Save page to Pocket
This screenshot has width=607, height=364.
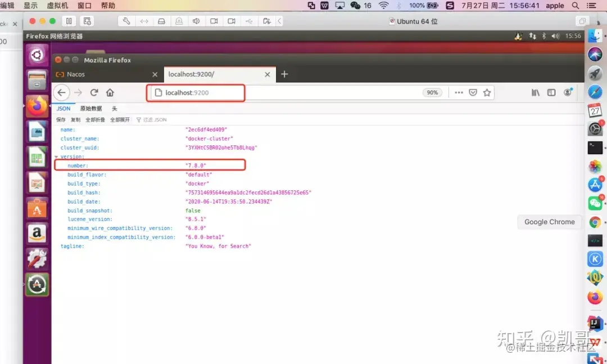473,93
